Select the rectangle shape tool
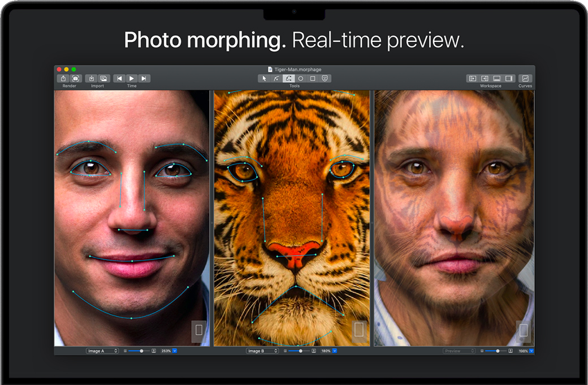588x385 pixels. pos(313,79)
